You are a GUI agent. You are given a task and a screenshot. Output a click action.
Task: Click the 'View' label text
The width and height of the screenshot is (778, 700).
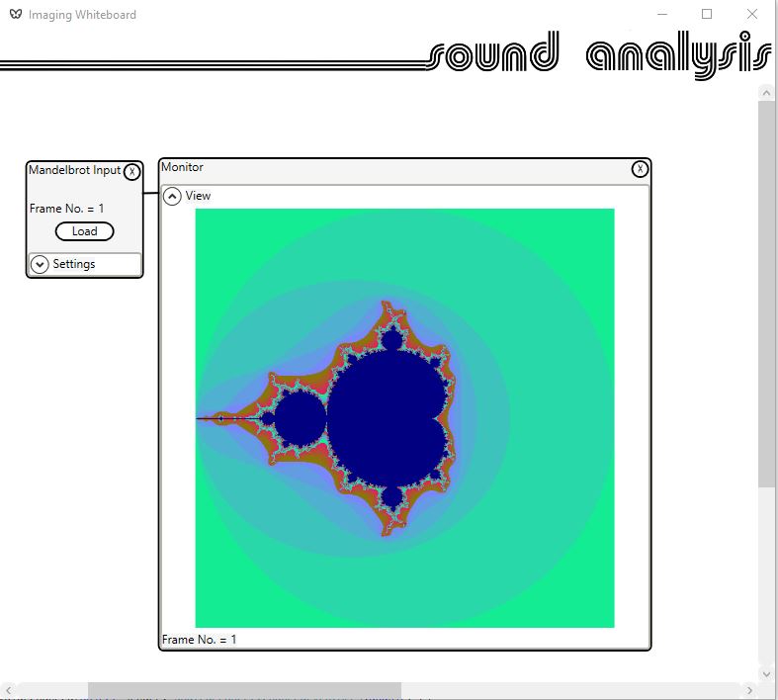pyautogui.click(x=198, y=196)
